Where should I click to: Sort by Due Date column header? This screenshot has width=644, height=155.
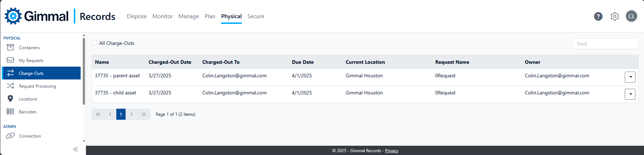click(303, 62)
